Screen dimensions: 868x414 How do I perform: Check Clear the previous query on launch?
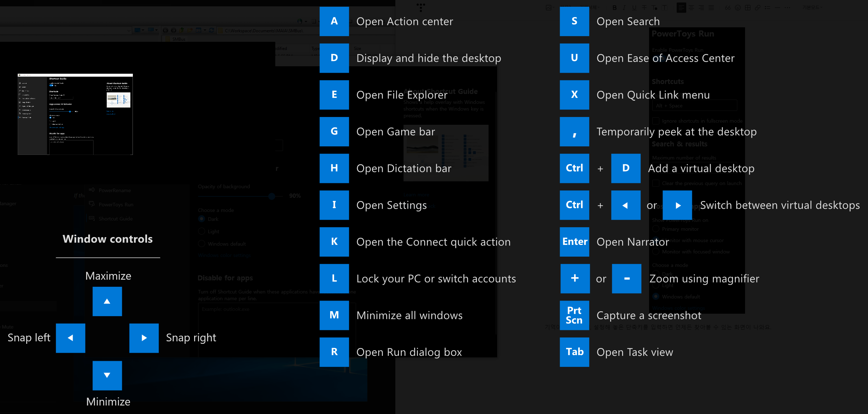656,183
